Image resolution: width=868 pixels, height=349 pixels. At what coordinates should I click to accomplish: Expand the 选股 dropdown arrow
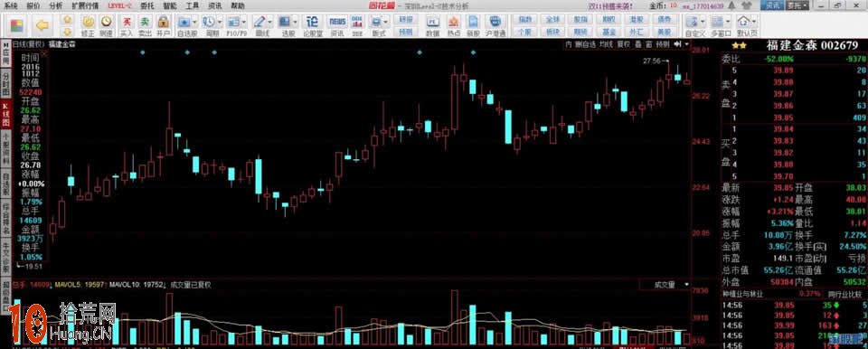tap(295, 23)
